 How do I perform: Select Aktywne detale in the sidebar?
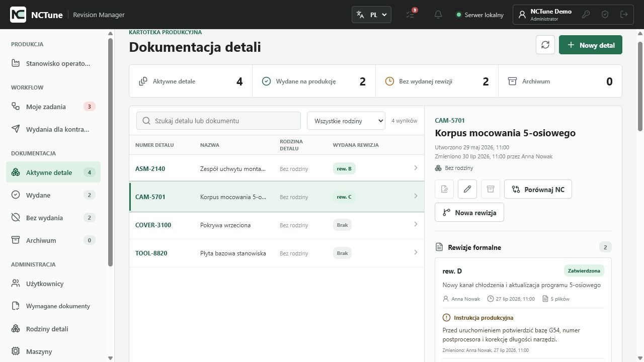pyautogui.click(x=53, y=172)
